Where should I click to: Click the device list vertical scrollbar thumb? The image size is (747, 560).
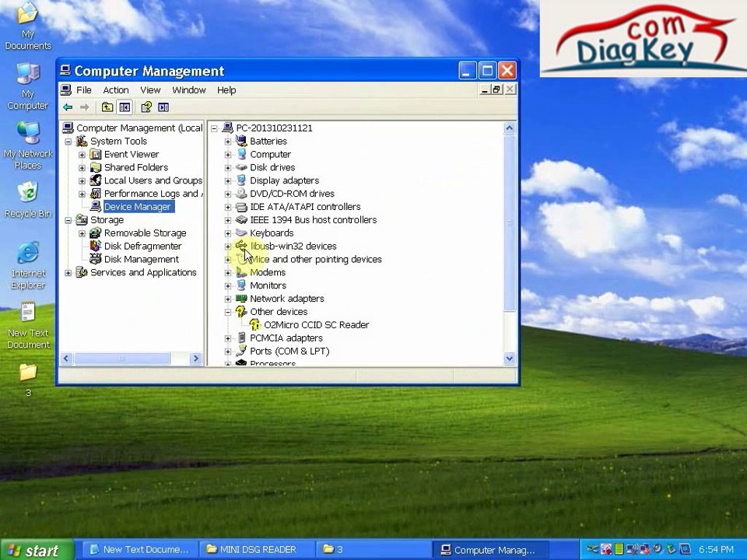click(509, 223)
